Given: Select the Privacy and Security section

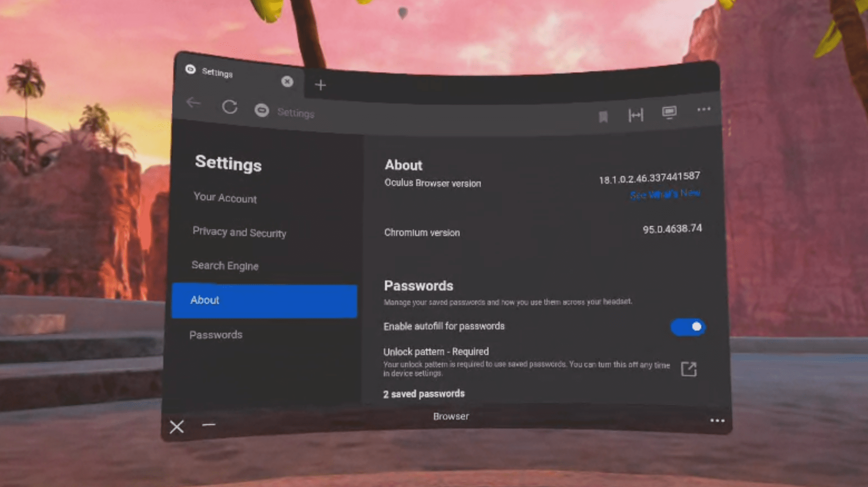Looking at the screenshot, I should click(x=239, y=231).
